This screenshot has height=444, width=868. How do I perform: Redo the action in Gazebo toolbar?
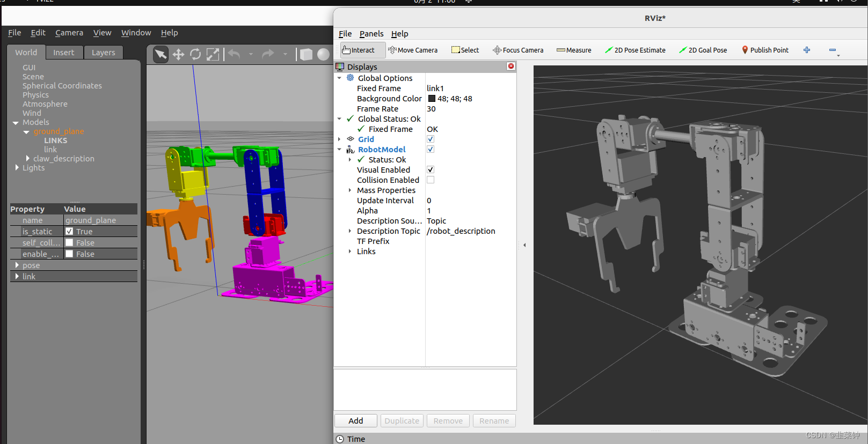coord(268,54)
